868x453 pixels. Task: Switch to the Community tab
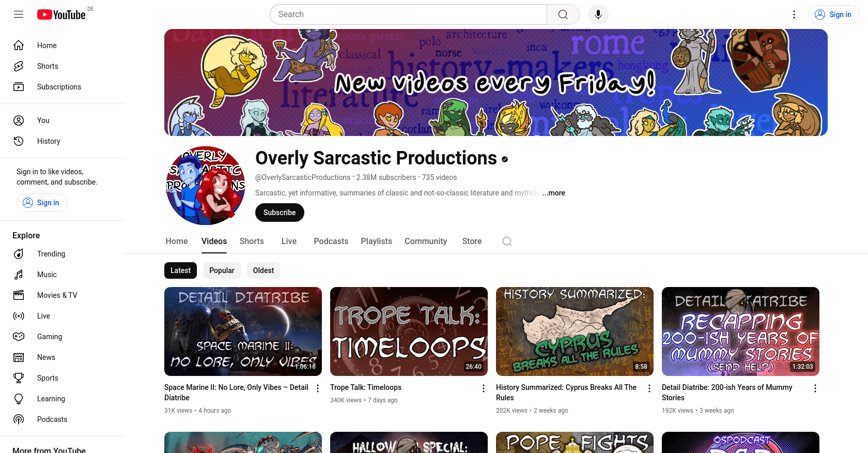[426, 241]
